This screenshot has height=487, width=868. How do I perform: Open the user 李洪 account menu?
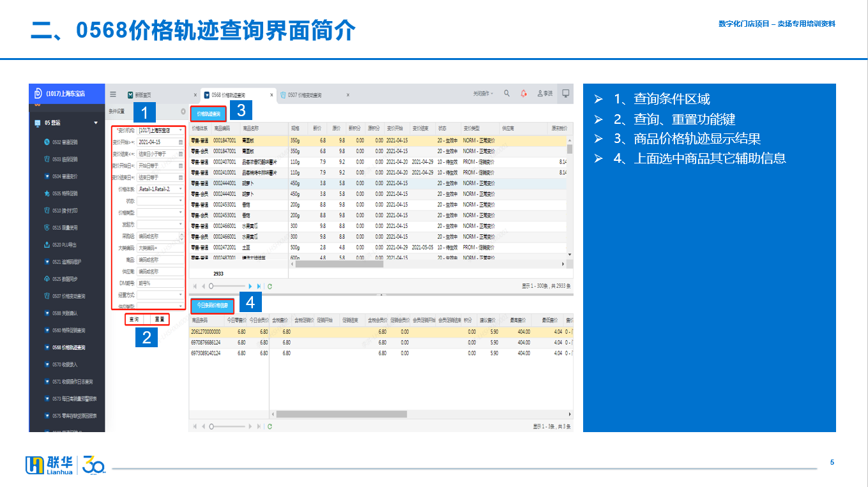click(545, 93)
